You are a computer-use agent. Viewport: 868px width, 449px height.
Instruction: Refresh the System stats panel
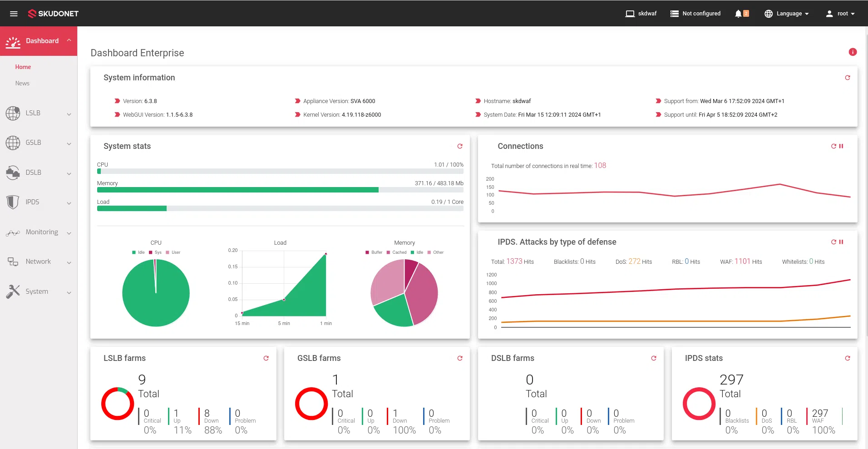pyautogui.click(x=459, y=146)
